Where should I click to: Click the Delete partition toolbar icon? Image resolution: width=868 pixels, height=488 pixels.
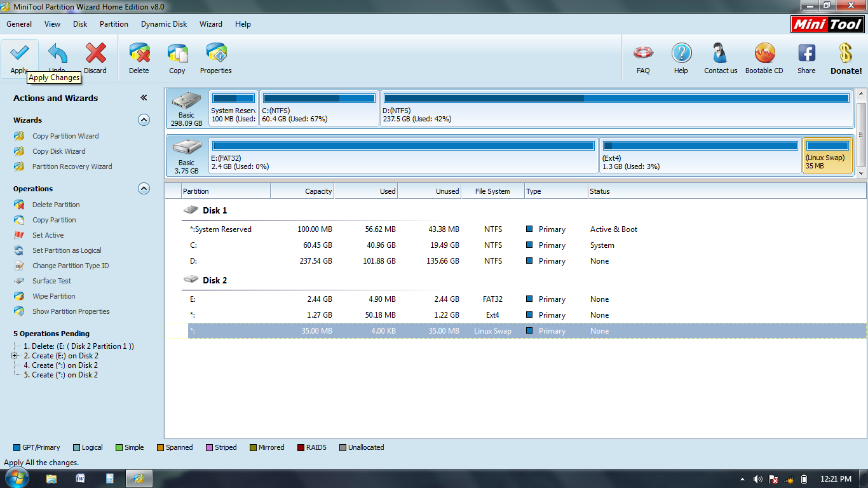[x=139, y=53]
